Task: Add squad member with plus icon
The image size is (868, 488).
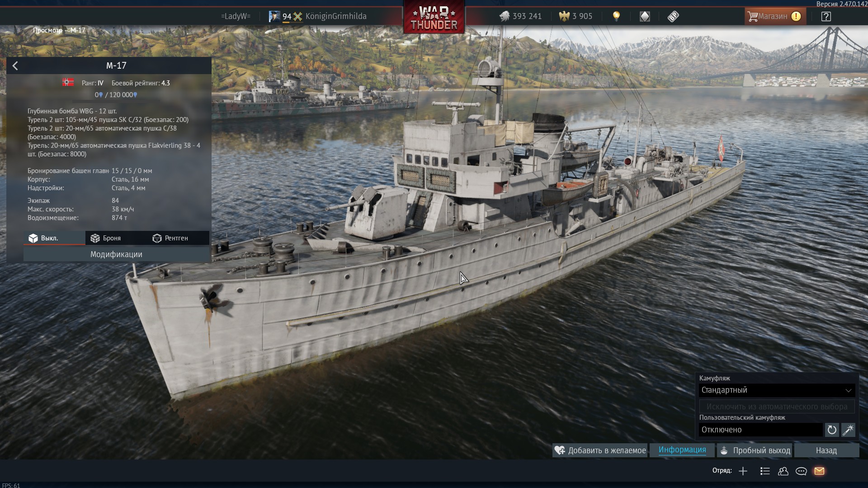Action: [743, 471]
